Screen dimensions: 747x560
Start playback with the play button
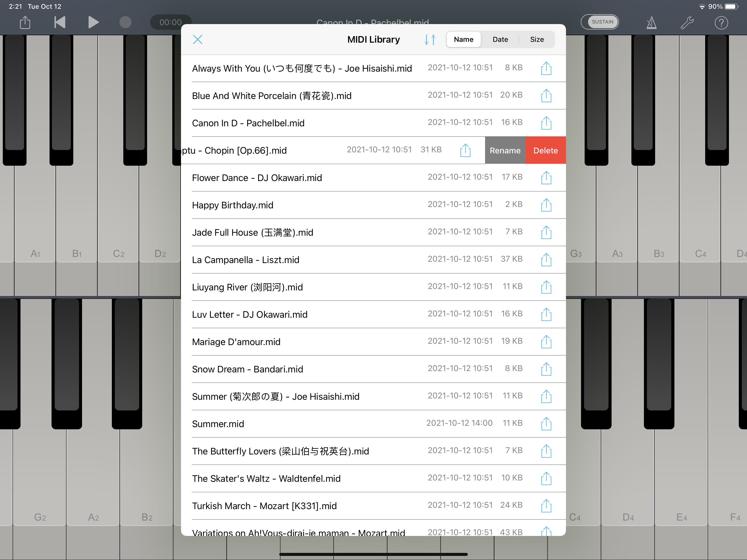(x=93, y=22)
